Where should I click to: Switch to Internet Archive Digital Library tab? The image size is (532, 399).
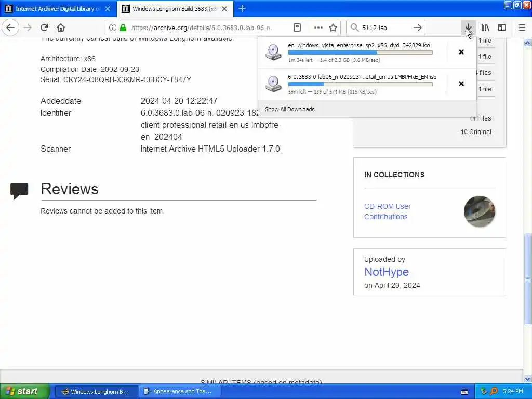(x=58, y=9)
